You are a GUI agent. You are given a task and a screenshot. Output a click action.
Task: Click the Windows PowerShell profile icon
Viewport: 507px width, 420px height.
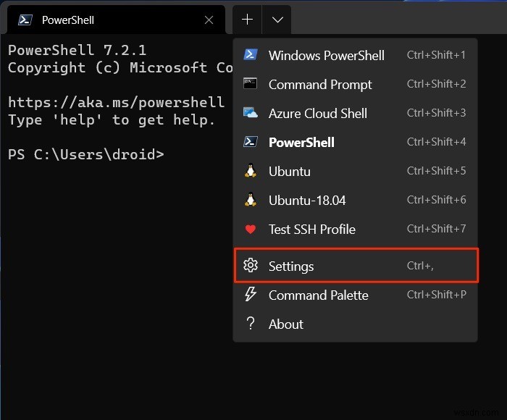(x=251, y=55)
